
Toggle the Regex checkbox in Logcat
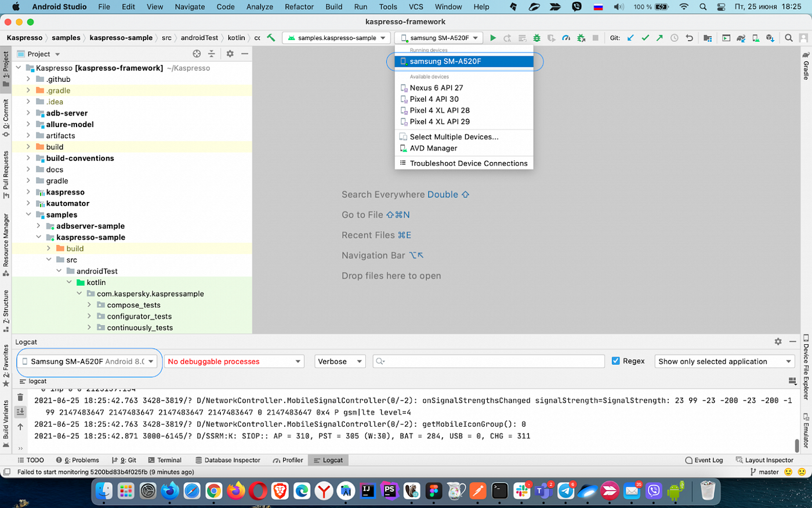coord(616,361)
